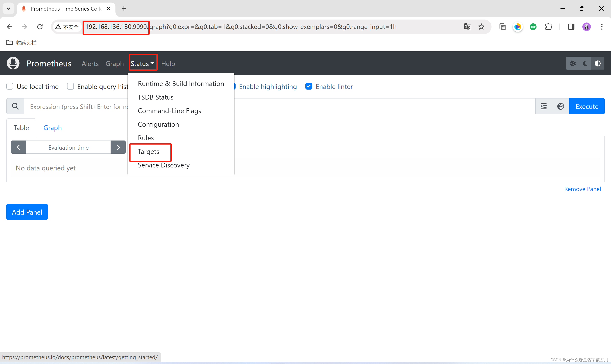Click the Execute button

click(x=587, y=106)
